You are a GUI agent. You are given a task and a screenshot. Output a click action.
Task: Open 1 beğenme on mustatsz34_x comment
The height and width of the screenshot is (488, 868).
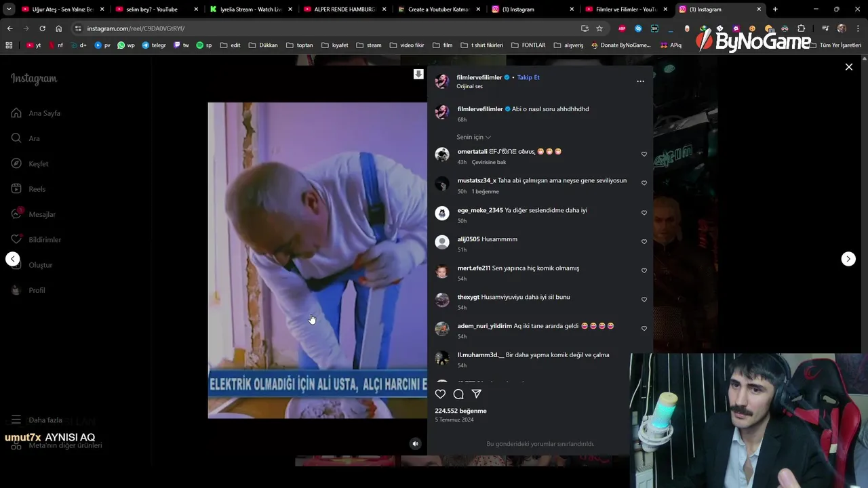485,191
